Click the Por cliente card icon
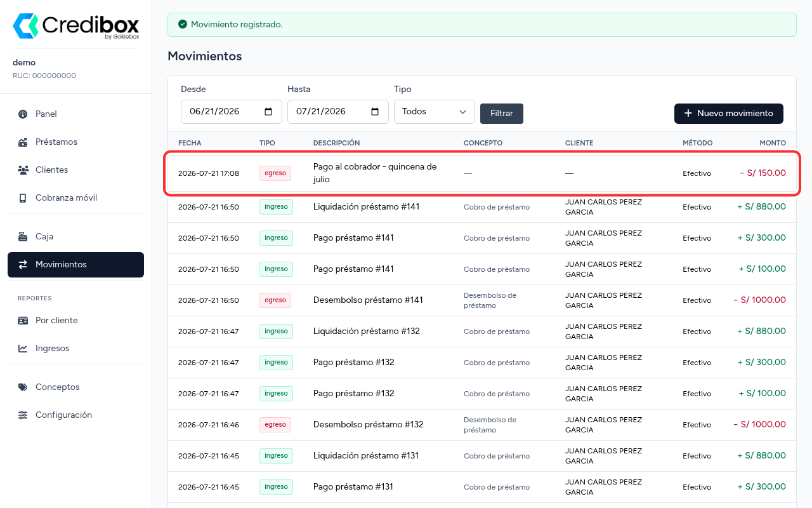812x508 pixels. coord(23,321)
